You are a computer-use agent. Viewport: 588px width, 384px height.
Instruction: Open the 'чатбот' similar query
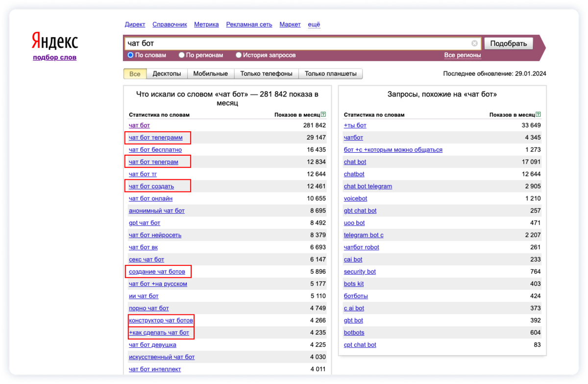pos(353,138)
